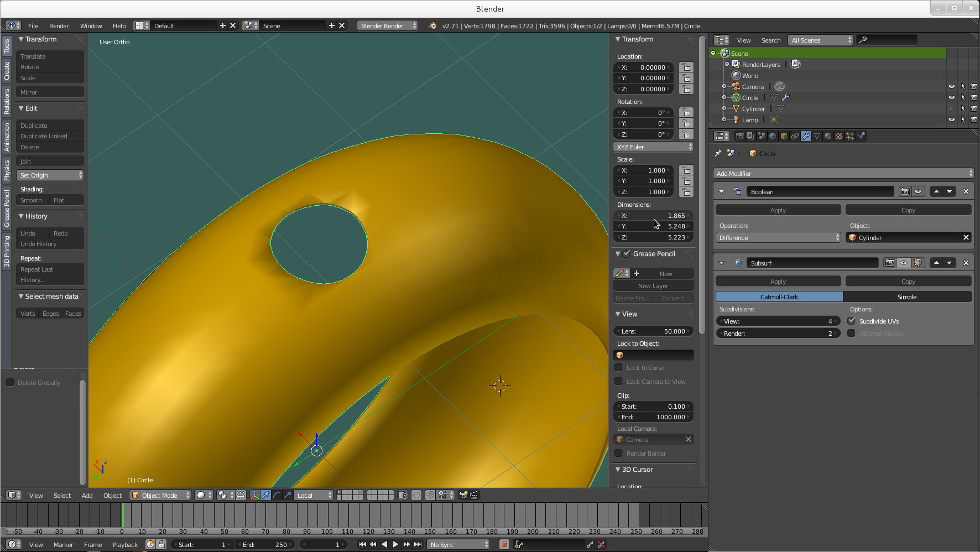Check Delete Globally option
The height and width of the screenshot is (552, 980).
click(10, 382)
